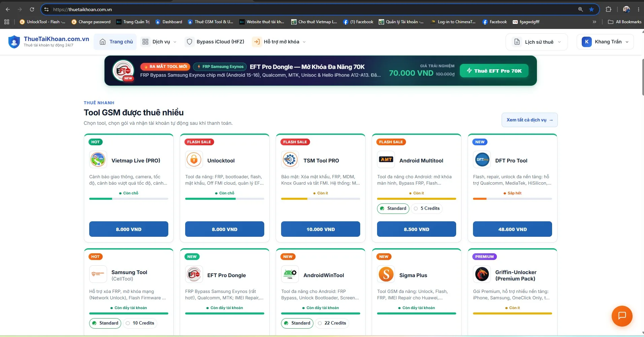
Task: Click the AndroidWinTool robot icon
Action: tap(290, 274)
